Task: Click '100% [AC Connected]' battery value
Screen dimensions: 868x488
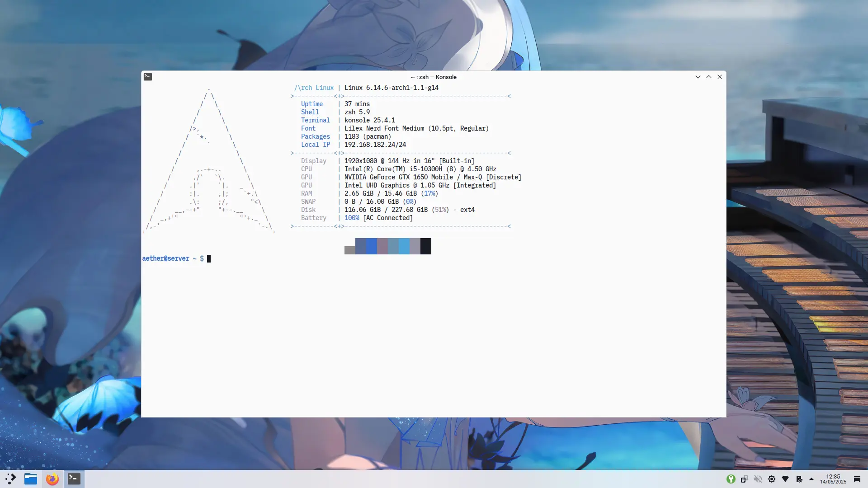Action: click(379, 218)
